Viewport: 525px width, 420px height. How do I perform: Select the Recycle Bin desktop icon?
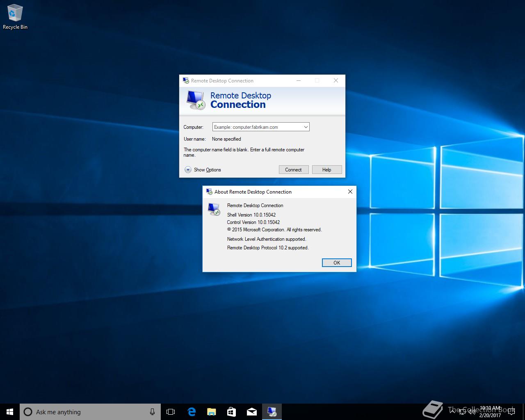(15, 17)
